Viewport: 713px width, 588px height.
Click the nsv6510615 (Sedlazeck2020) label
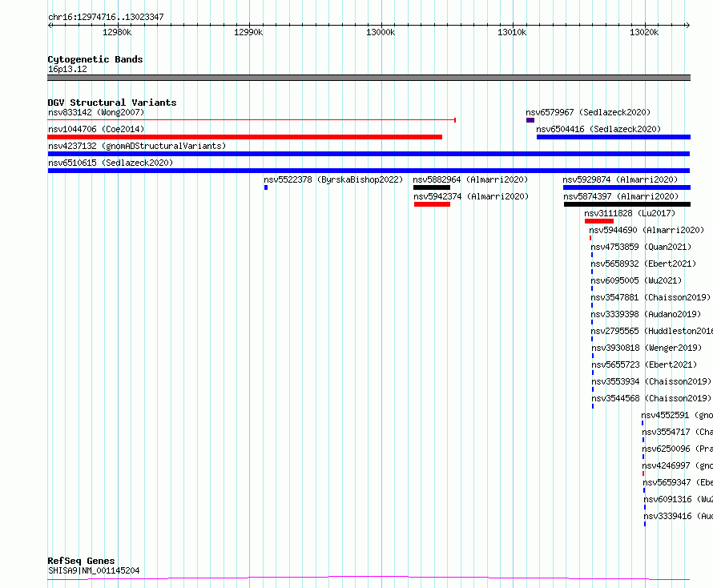tap(111, 163)
